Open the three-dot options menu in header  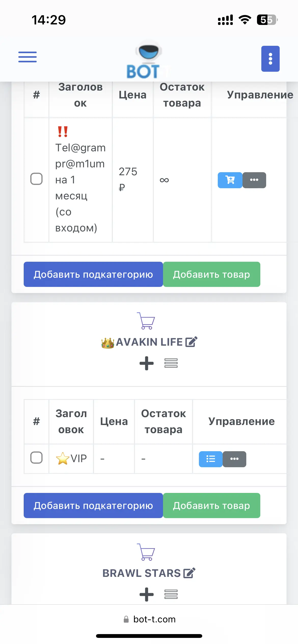(270, 59)
